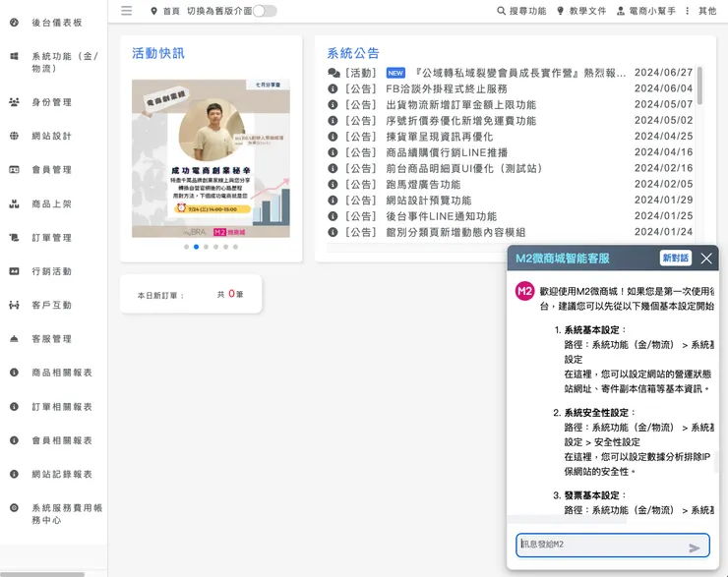Open 商品續購價行銷LINE推播 announcement

[447, 152]
